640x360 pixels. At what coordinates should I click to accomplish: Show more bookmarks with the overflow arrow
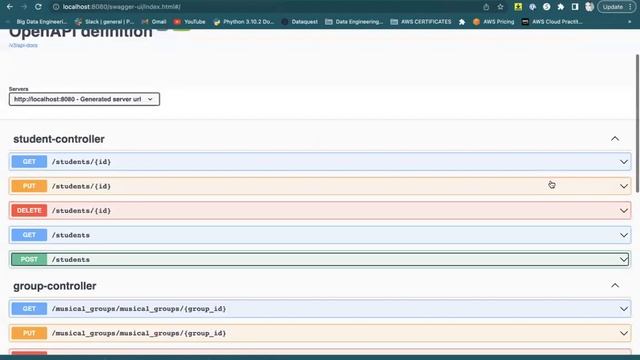[629, 22]
